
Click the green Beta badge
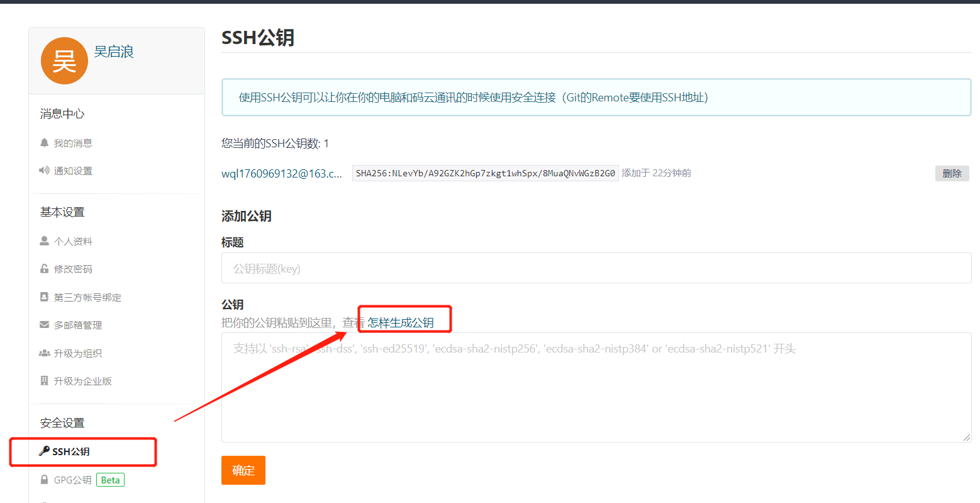[x=110, y=480]
